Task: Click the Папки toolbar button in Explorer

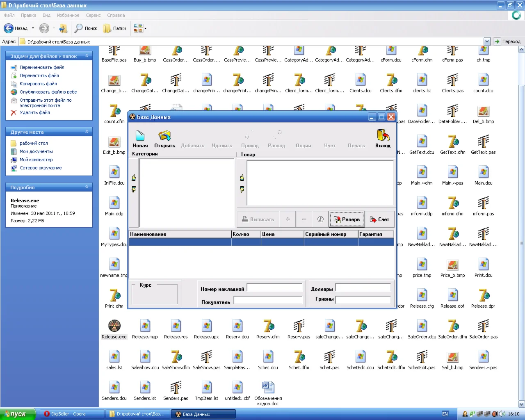Action: click(x=115, y=28)
